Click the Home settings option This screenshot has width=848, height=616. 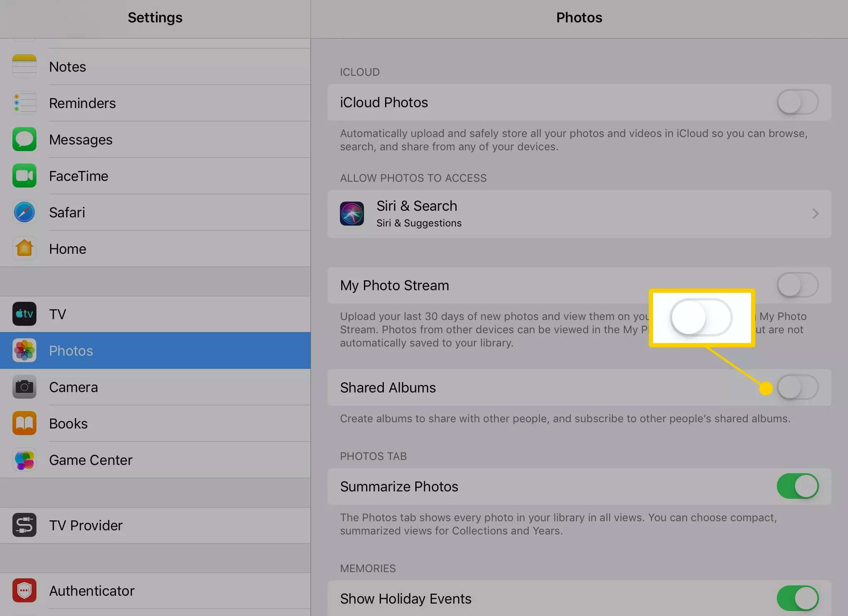pyautogui.click(x=155, y=249)
